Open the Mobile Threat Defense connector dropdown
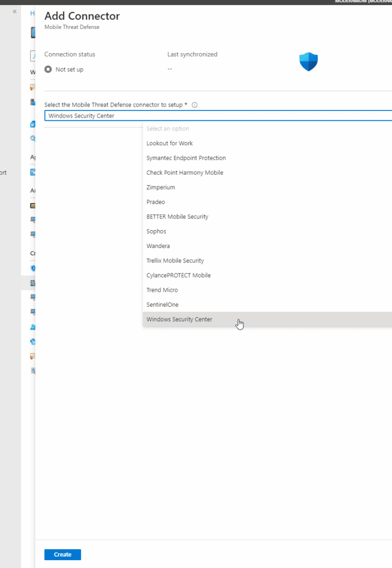Screen dimensions: 392x568 coord(217,116)
